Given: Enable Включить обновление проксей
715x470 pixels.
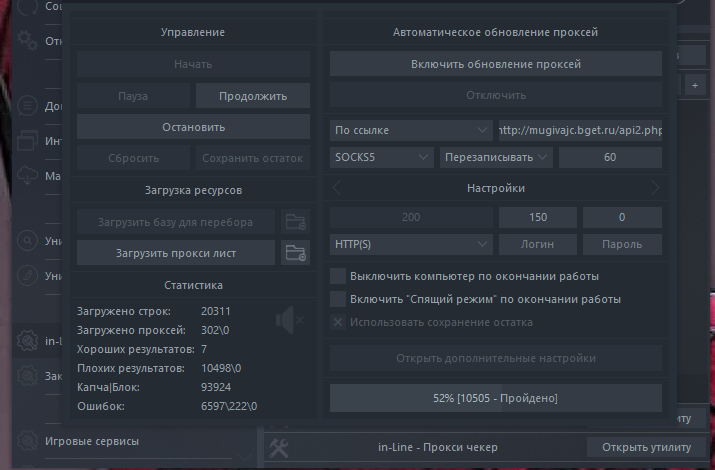Looking at the screenshot, I should click(496, 64).
